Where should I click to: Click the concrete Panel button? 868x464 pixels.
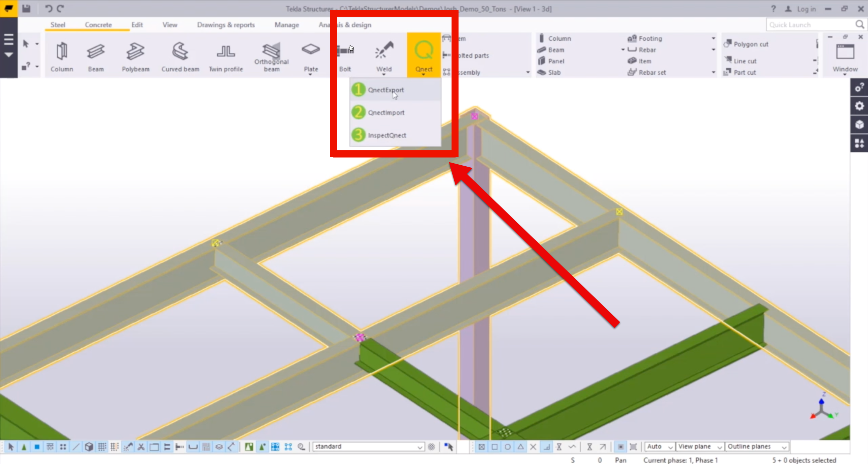[x=551, y=61]
